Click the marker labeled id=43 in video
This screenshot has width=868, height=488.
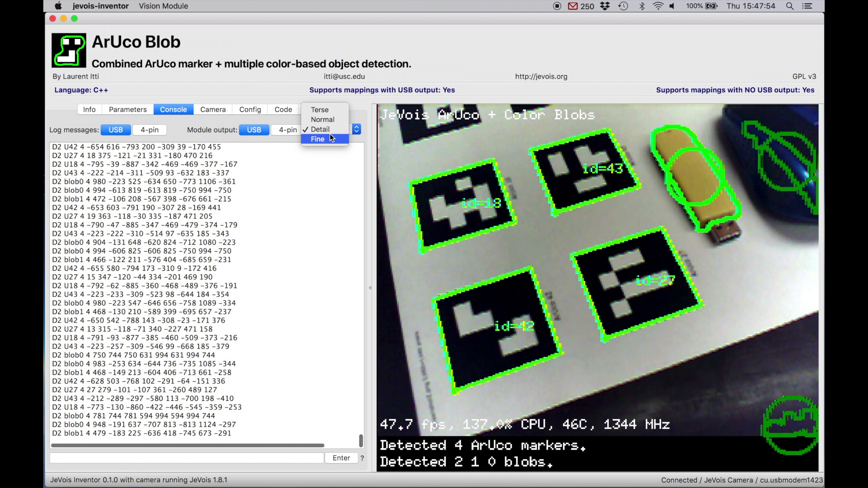(585, 173)
